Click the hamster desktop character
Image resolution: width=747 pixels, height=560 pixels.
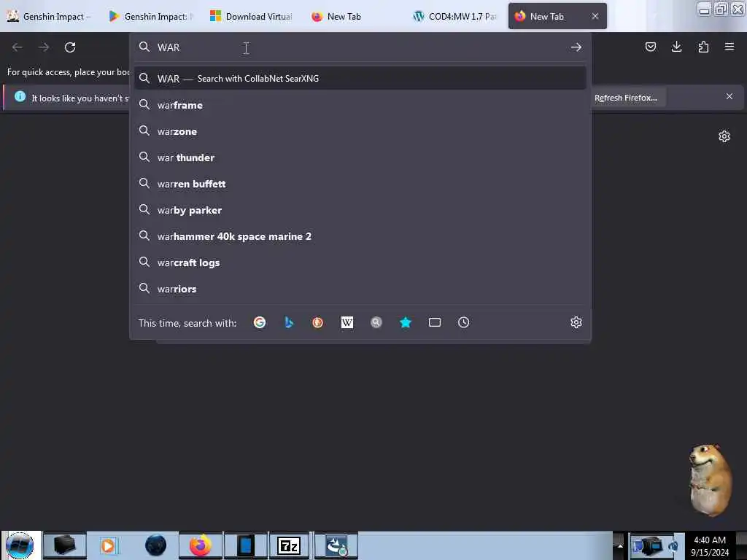(709, 480)
